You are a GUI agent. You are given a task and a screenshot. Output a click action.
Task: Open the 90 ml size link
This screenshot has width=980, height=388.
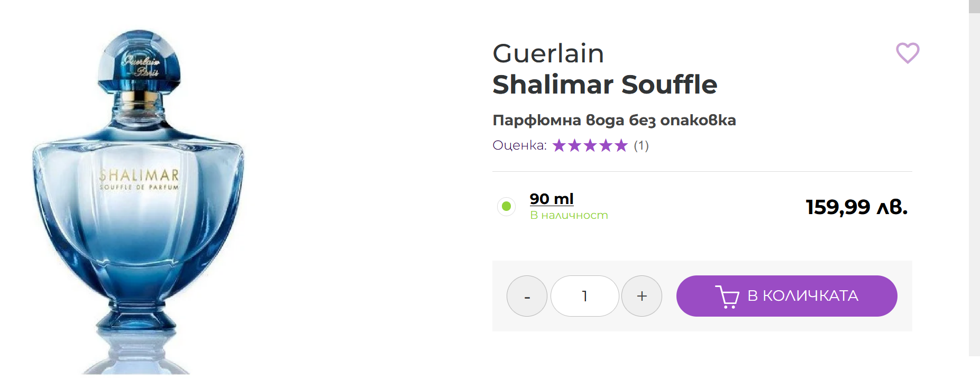(552, 199)
